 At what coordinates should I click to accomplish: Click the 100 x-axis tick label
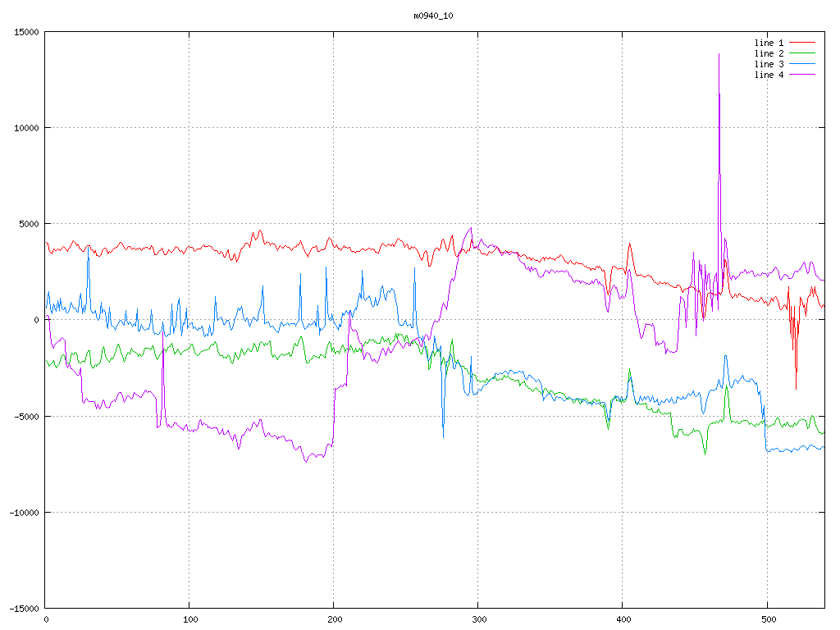189,620
